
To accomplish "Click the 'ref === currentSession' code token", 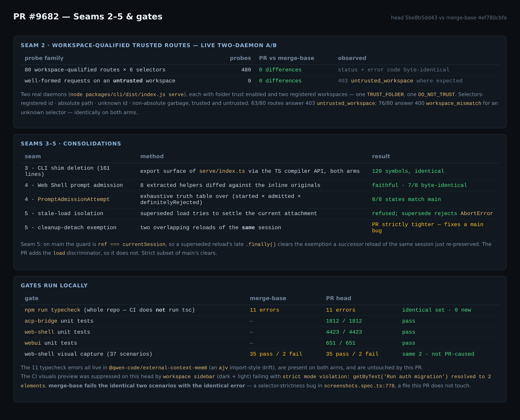I will [132, 244].
